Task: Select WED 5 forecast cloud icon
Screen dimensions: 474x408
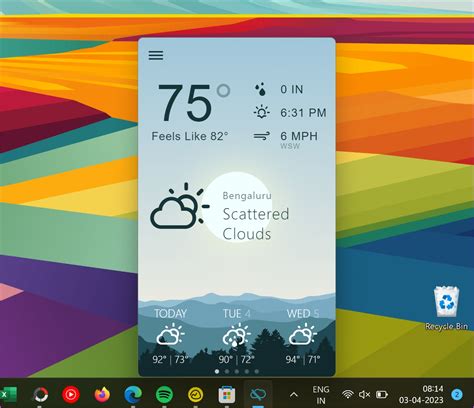Action: pos(303,334)
